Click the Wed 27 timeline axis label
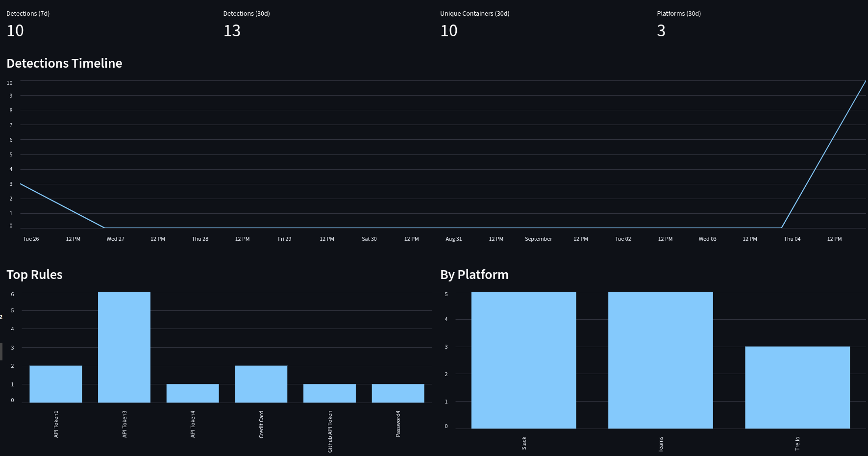 pos(115,239)
